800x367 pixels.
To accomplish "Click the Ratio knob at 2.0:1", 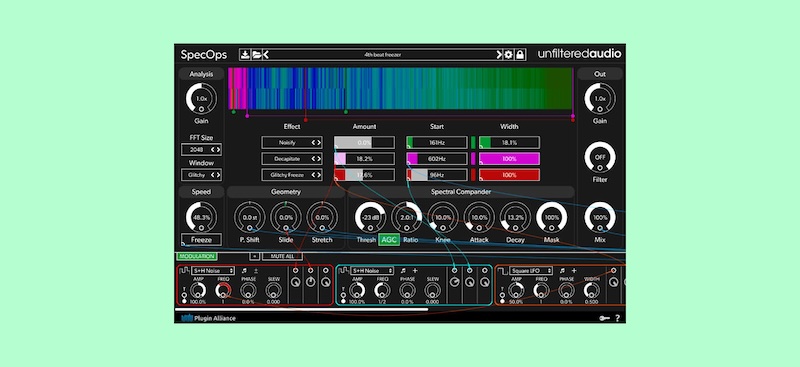I will tap(406, 217).
